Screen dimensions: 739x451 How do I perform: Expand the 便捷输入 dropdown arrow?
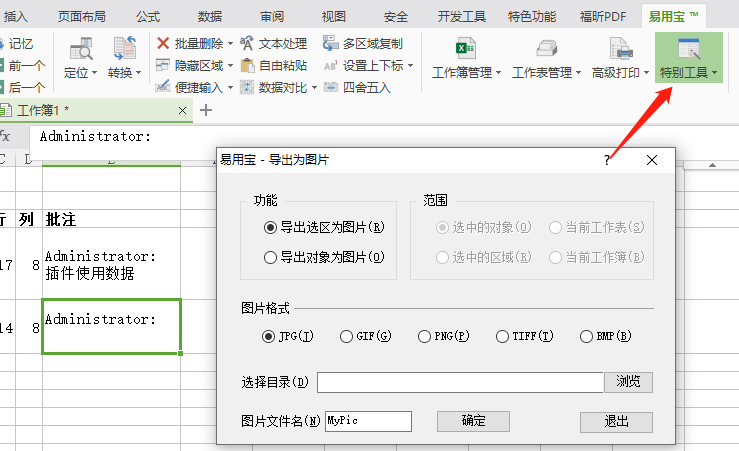pos(230,88)
